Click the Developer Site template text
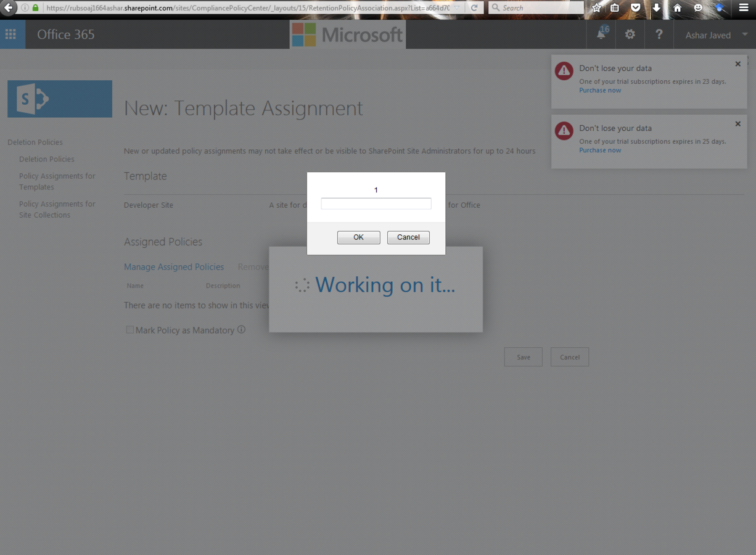756x555 pixels. [149, 205]
